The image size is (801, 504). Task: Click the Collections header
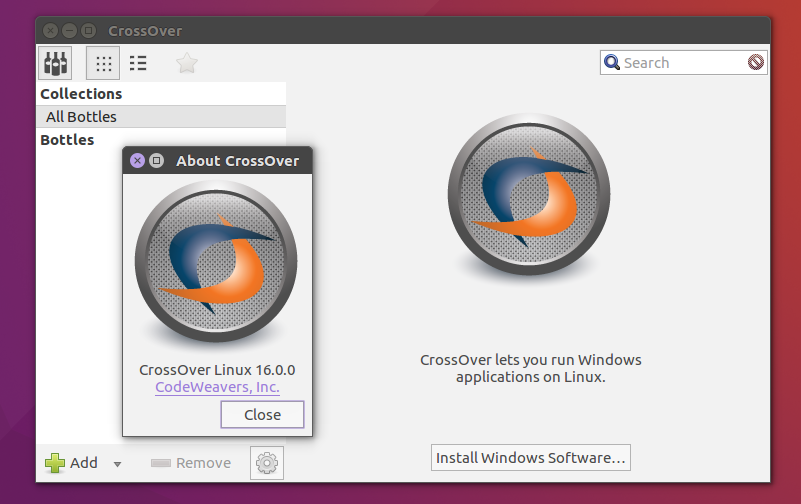click(81, 94)
